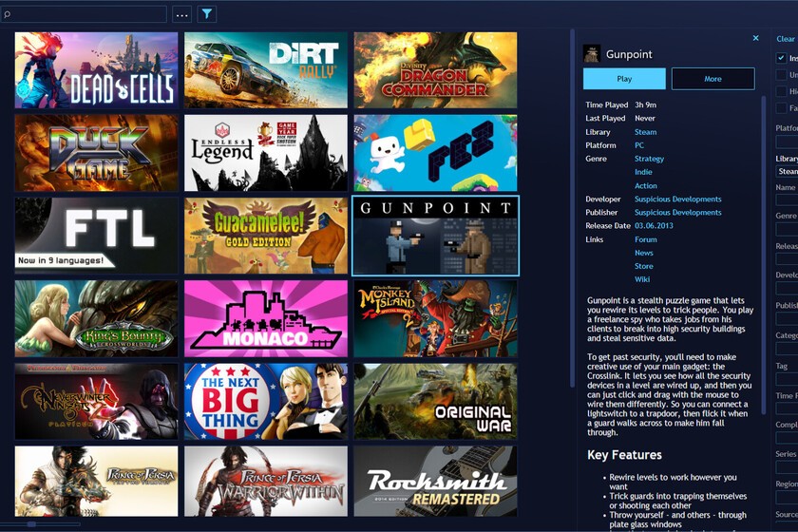798x532 pixels.
Task: Select the highlighted Gunpoint cover
Action: pos(436,236)
